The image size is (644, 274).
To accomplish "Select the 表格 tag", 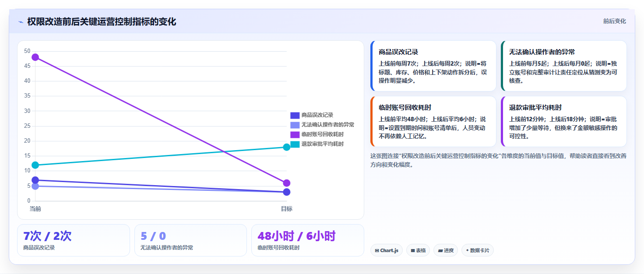I will 418,250.
